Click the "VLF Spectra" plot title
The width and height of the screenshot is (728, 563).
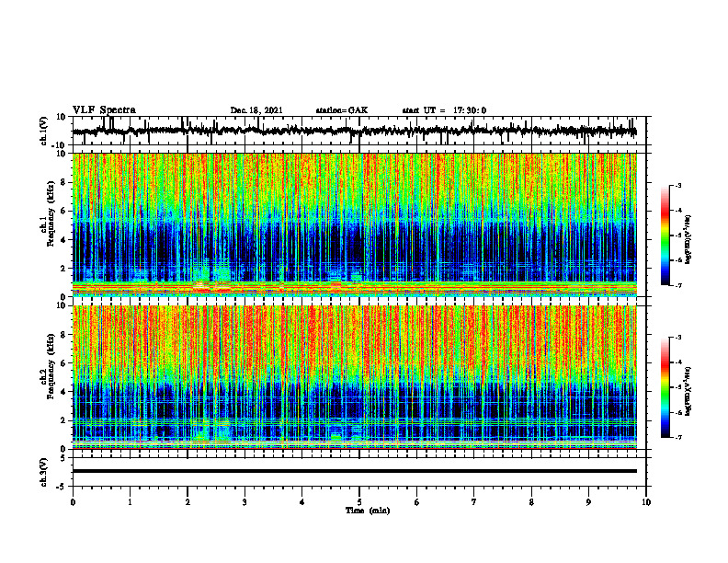tap(104, 110)
